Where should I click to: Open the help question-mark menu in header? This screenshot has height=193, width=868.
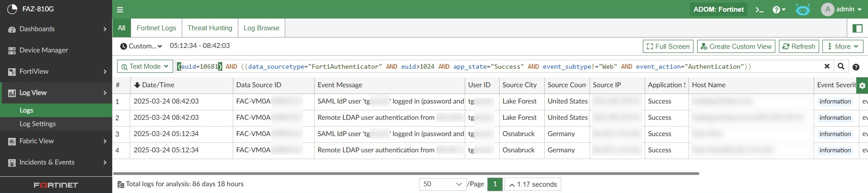tap(779, 9)
